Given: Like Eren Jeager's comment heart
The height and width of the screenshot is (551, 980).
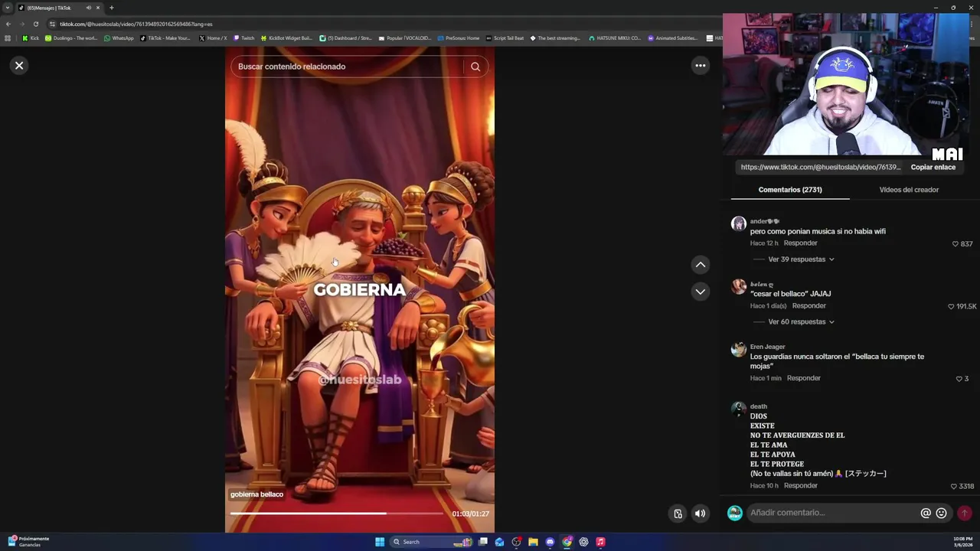Looking at the screenshot, I should tap(959, 379).
